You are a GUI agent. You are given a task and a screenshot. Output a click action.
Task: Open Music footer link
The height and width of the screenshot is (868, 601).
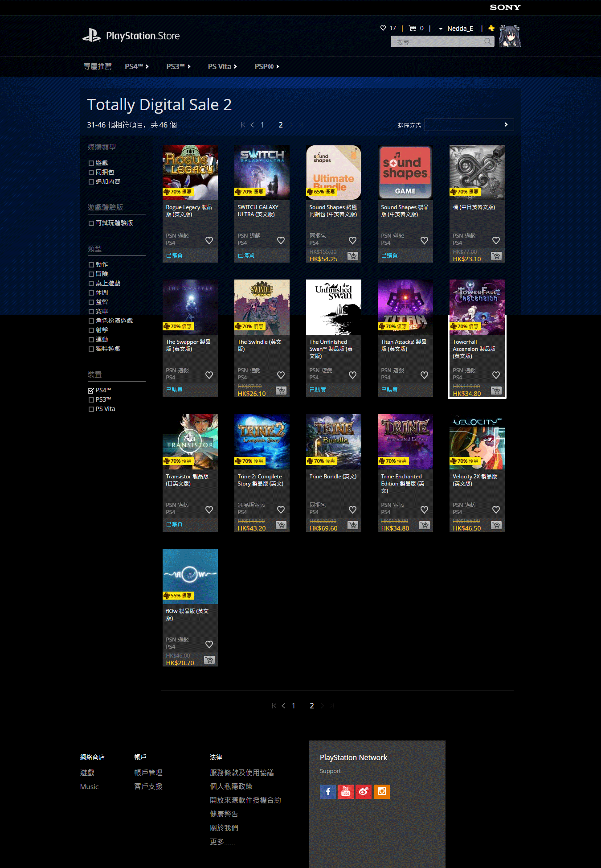tap(89, 786)
